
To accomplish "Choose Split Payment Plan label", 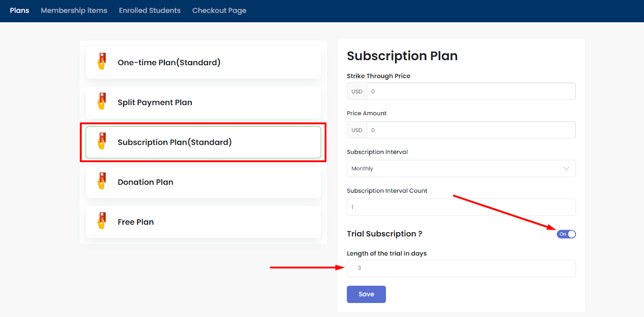I will pos(155,102).
